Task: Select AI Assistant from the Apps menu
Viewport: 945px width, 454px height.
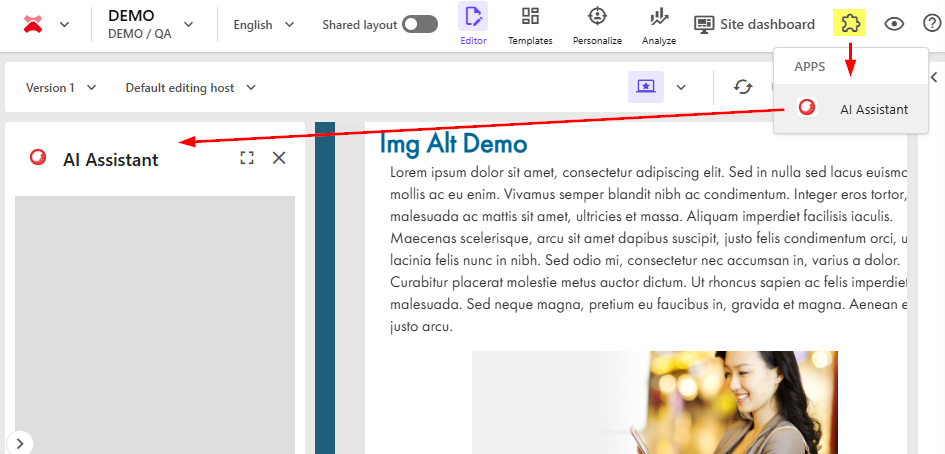Action: (855, 109)
